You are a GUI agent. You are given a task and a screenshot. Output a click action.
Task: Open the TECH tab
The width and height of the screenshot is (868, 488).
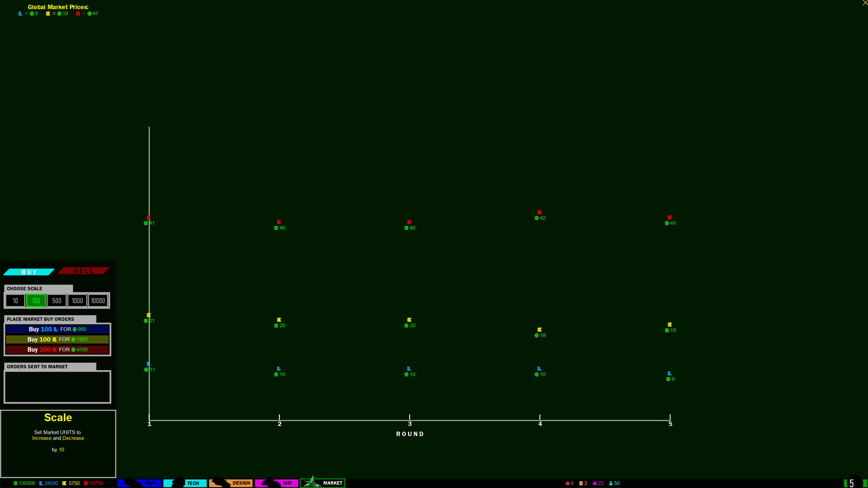tap(185, 483)
